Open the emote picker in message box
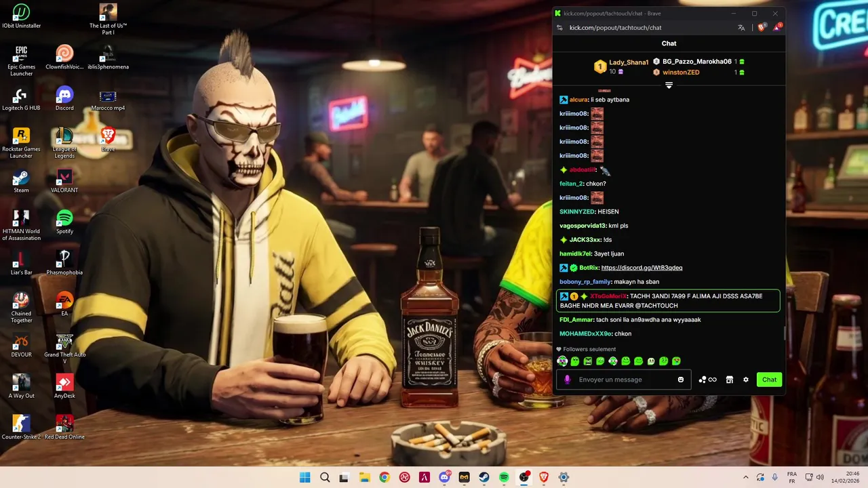The height and width of the screenshot is (488, 868). [681, 380]
